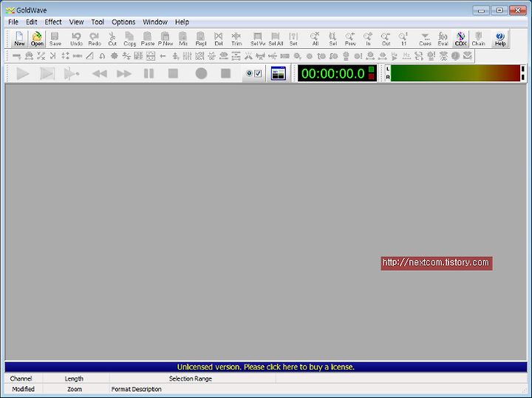Click the Eval expression icon
Image resolution: width=532 pixels, height=398 pixels.
tap(443, 38)
